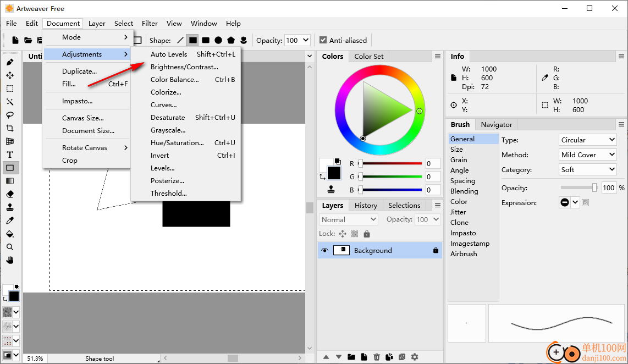Swap foreground and background colors in Colors panel
The image size is (628, 364).
pyautogui.click(x=322, y=177)
